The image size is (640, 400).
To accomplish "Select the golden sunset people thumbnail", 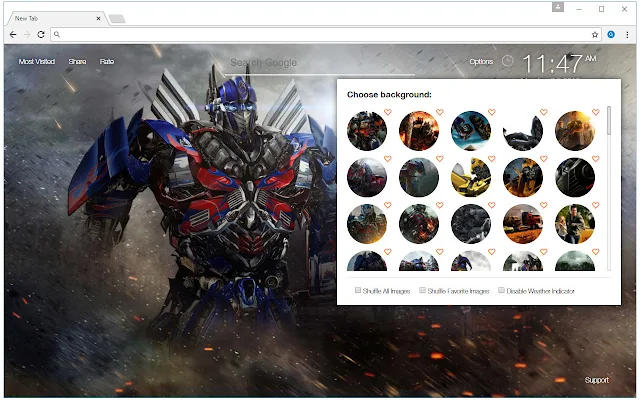I will coord(575,131).
